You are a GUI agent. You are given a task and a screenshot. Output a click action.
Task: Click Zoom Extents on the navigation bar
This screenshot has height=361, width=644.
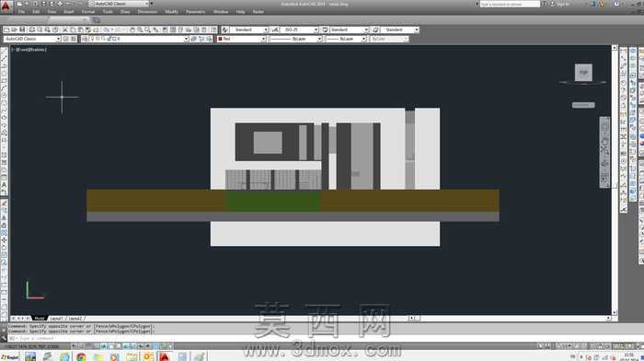(x=604, y=151)
